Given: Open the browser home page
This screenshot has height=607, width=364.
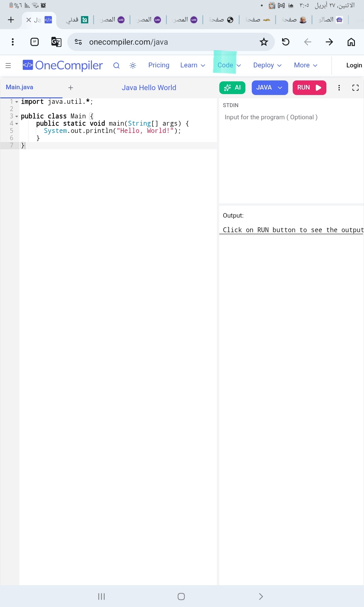Looking at the screenshot, I should click(x=351, y=42).
